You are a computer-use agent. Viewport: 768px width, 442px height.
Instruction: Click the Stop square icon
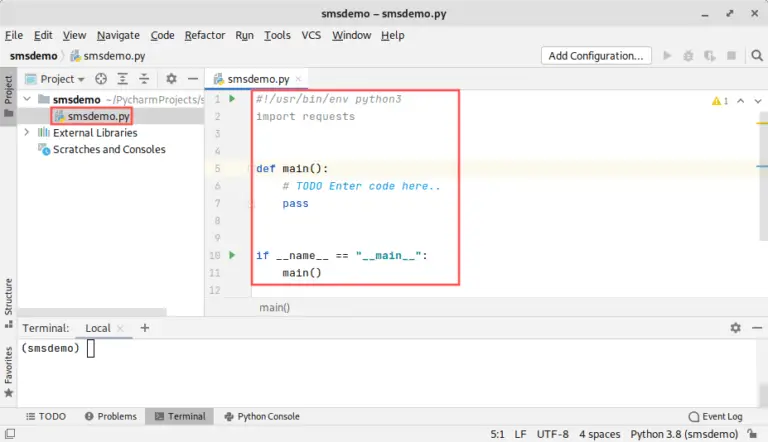(731, 56)
